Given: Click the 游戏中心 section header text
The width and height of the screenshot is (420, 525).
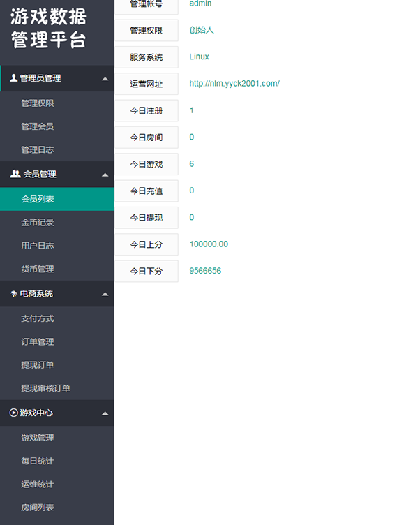Looking at the screenshot, I should tap(36, 413).
